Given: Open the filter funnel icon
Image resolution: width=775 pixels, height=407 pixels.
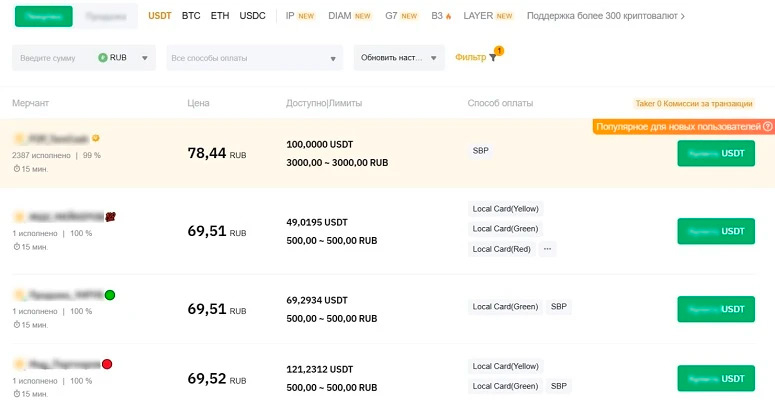Looking at the screenshot, I should tap(492, 58).
